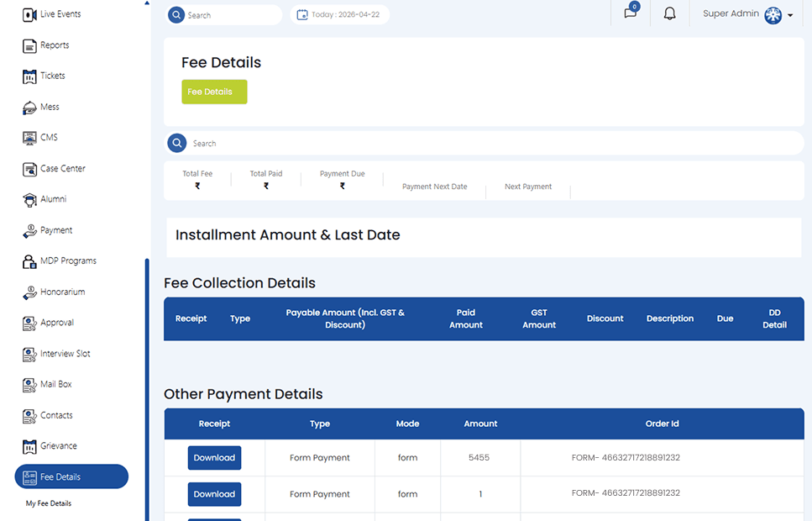The width and height of the screenshot is (812, 521).
Task: Click sidebar scroll-up arrow
Action: tap(147, 3)
